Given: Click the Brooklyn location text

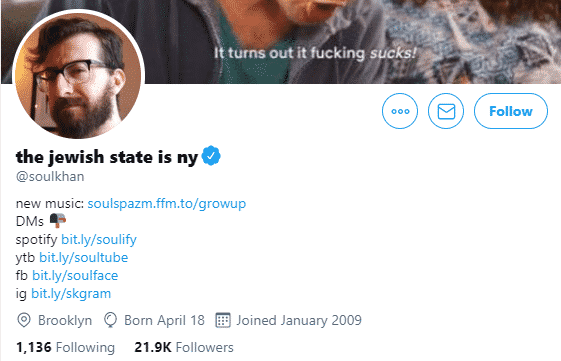Looking at the screenshot, I should tap(65, 320).
